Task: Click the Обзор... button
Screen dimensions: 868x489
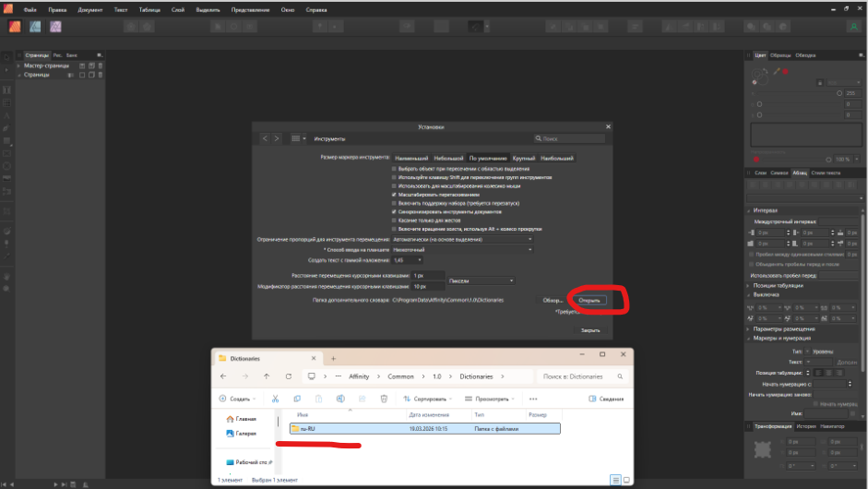Action: coord(553,300)
